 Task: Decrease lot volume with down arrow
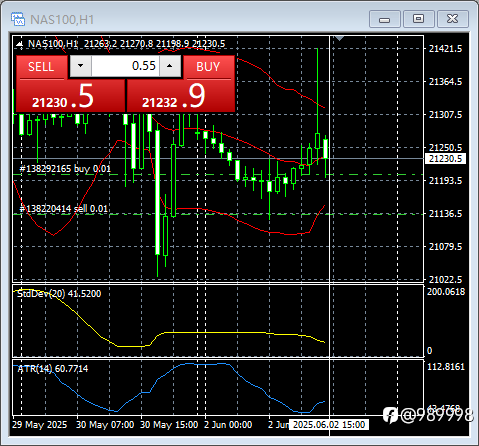coord(80,66)
